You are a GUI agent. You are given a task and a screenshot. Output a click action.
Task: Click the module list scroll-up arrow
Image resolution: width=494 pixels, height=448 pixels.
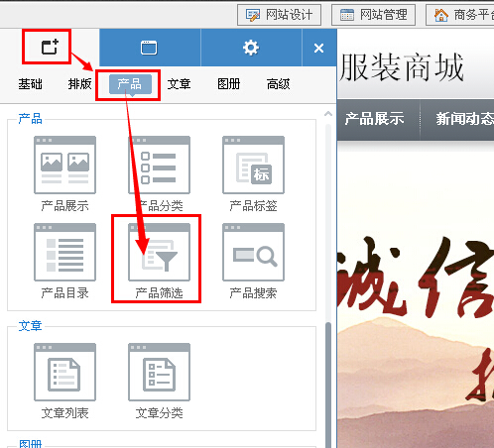point(328,114)
